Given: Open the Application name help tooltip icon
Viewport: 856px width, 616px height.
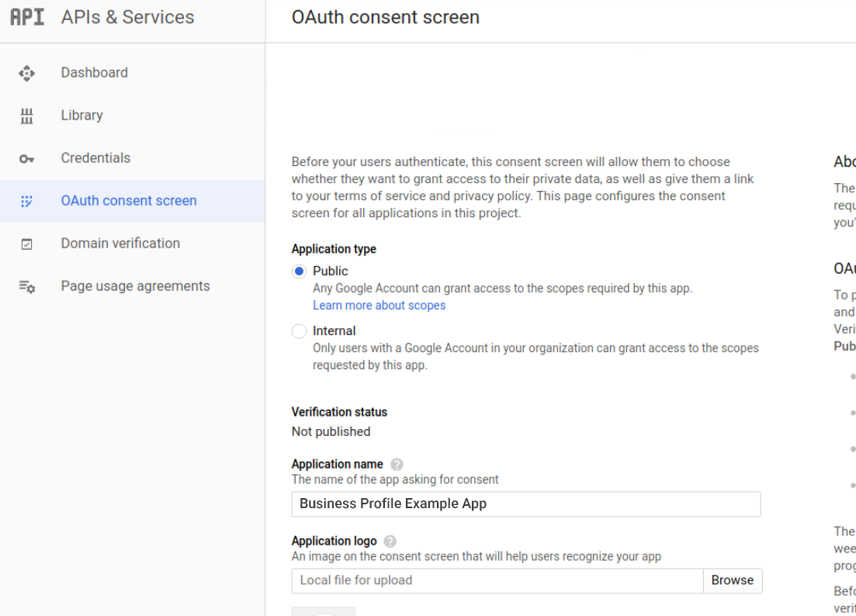Looking at the screenshot, I should pyautogui.click(x=396, y=463).
